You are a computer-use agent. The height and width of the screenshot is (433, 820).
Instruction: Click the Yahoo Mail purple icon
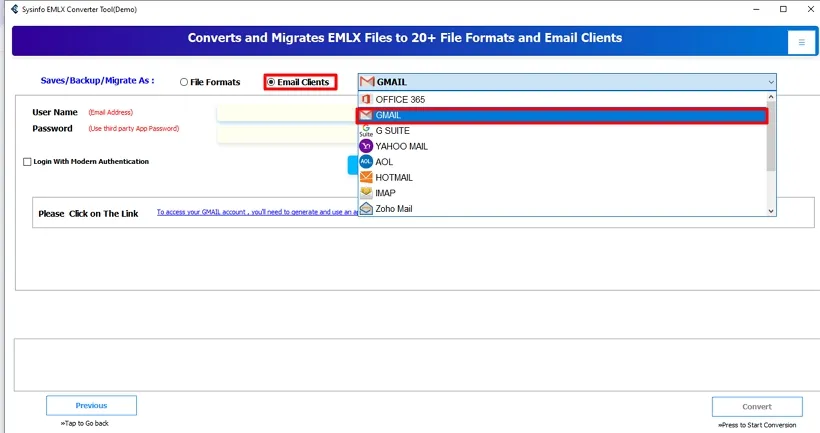[366, 146]
